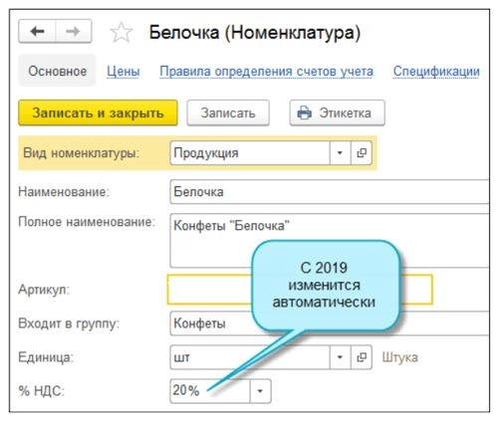Click the Записать и закрыть button
Image resolution: width=504 pixels, height=422 pixels.
(x=98, y=112)
